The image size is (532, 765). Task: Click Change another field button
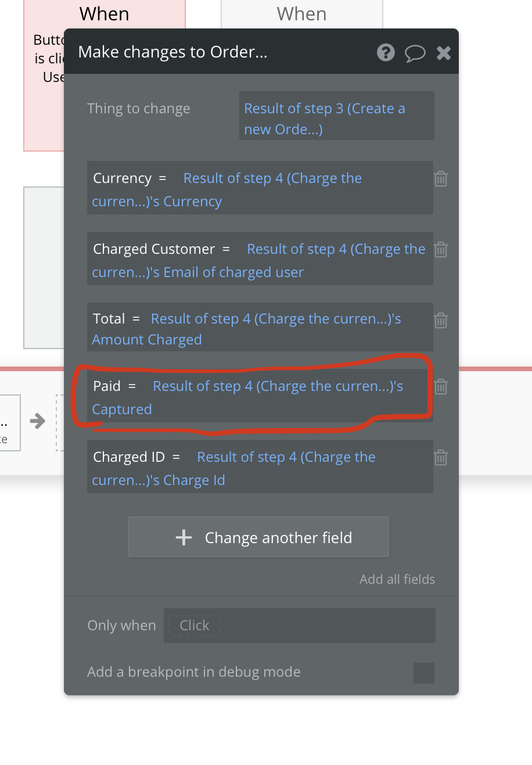tap(258, 537)
